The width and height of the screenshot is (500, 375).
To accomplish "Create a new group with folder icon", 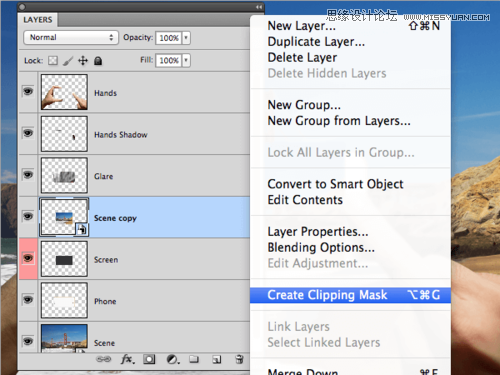I will (194, 359).
